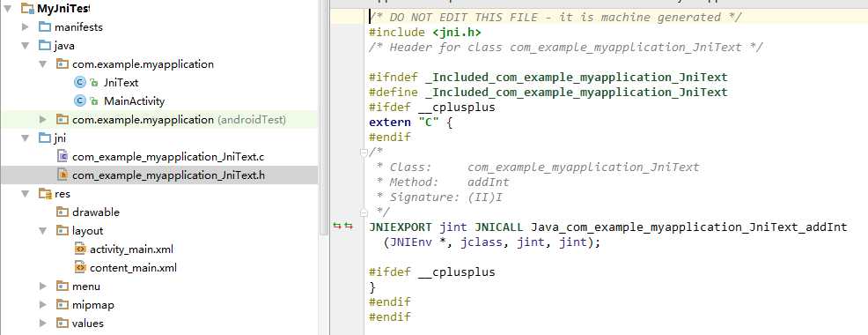Image resolution: width=868 pixels, height=335 pixels.
Task: Click the drawable folder icon
Action: pyautogui.click(x=63, y=212)
